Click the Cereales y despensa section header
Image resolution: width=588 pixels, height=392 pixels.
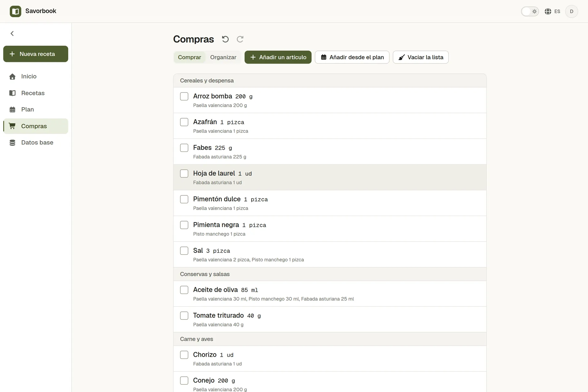330,81
